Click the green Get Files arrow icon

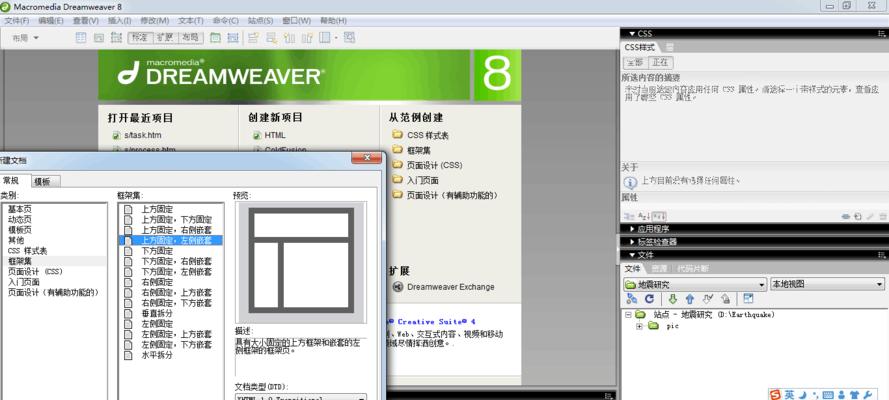pyautogui.click(x=672, y=299)
